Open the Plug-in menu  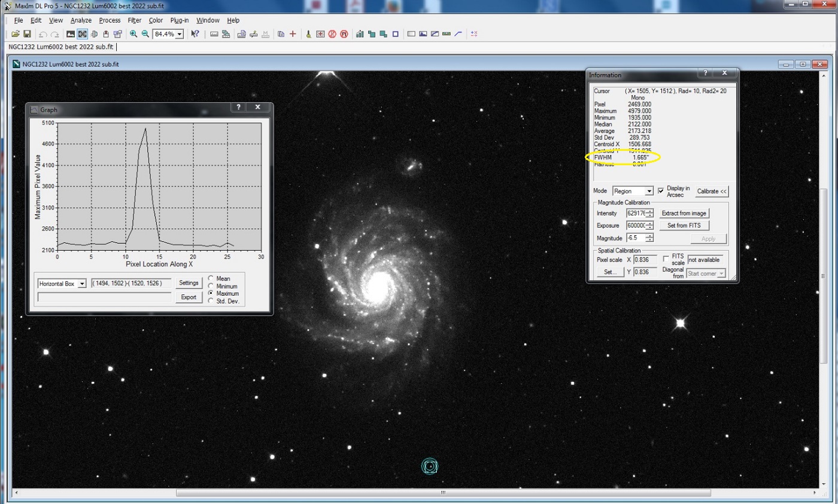[x=179, y=20]
